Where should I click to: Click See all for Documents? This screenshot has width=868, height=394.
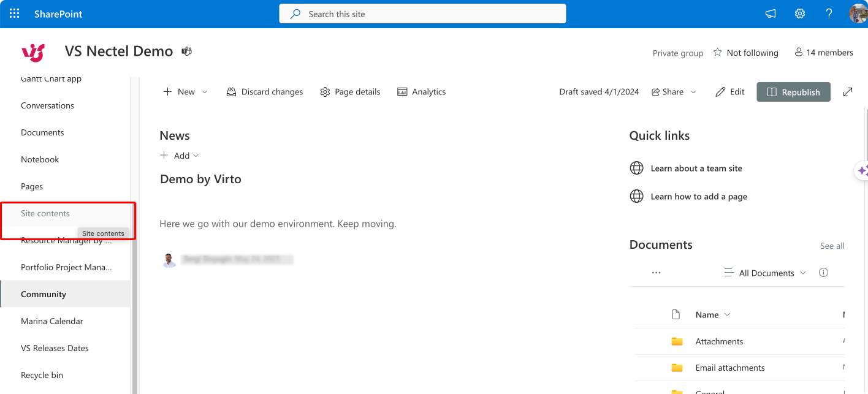click(x=832, y=246)
